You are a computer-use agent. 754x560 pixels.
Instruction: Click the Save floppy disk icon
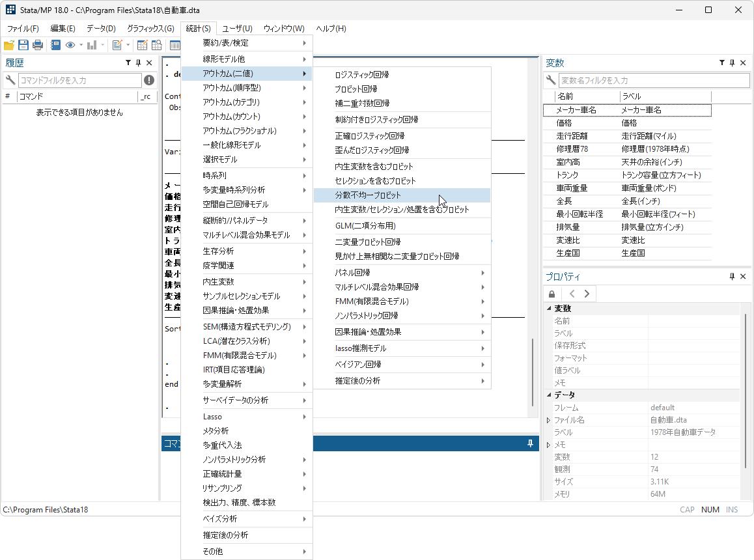[23, 45]
